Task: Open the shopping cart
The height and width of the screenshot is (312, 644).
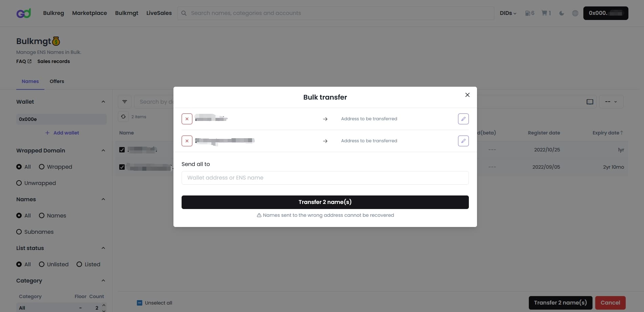Action: pyautogui.click(x=546, y=13)
